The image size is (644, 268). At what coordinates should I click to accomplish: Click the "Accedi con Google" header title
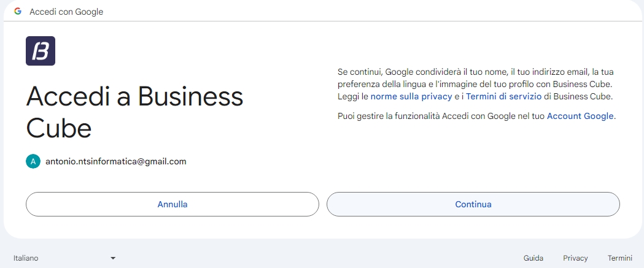tap(66, 12)
